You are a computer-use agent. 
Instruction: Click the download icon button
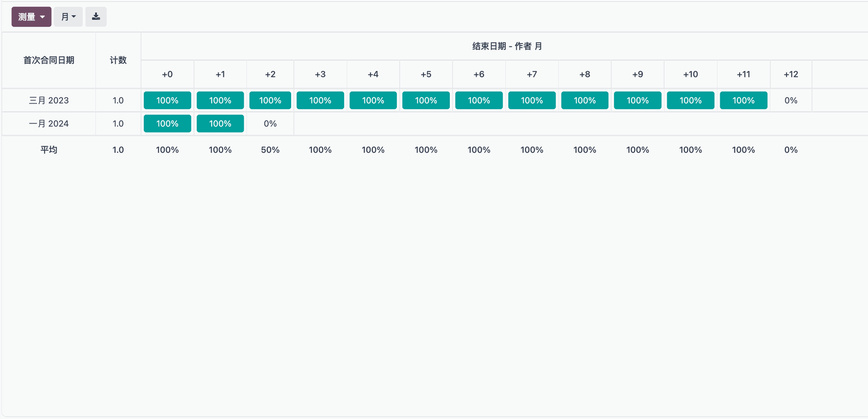pyautogui.click(x=96, y=17)
